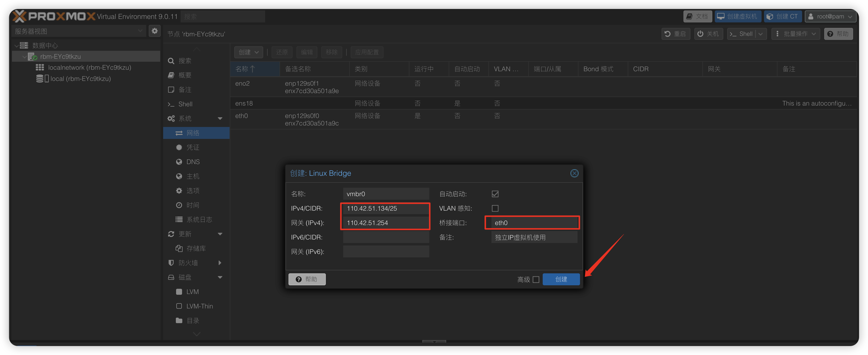Click the 帮助 button in bridge dialog
Screen dimensions: 868x355
[307, 279]
